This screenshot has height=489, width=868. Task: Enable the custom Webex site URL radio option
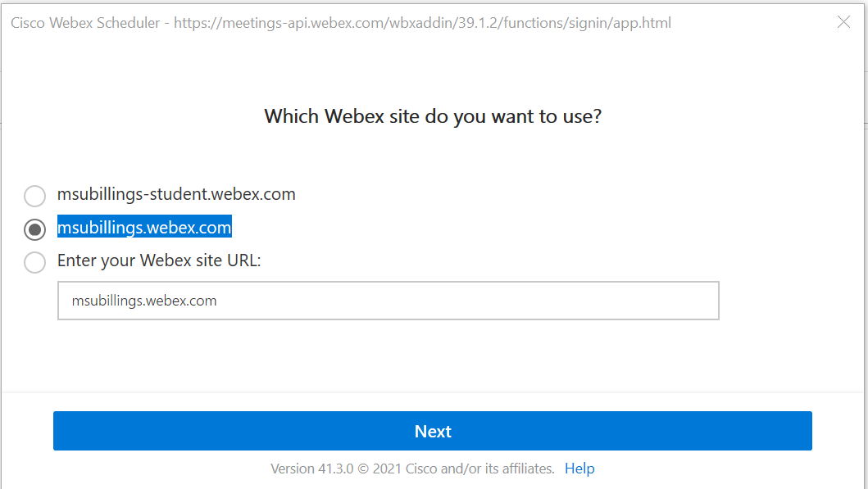click(x=34, y=262)
